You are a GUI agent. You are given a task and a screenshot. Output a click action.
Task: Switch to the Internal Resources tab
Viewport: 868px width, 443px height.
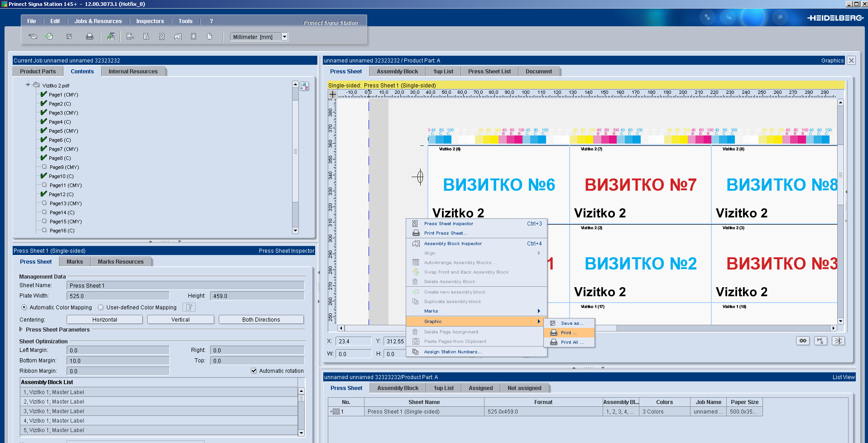coord(133,72)
